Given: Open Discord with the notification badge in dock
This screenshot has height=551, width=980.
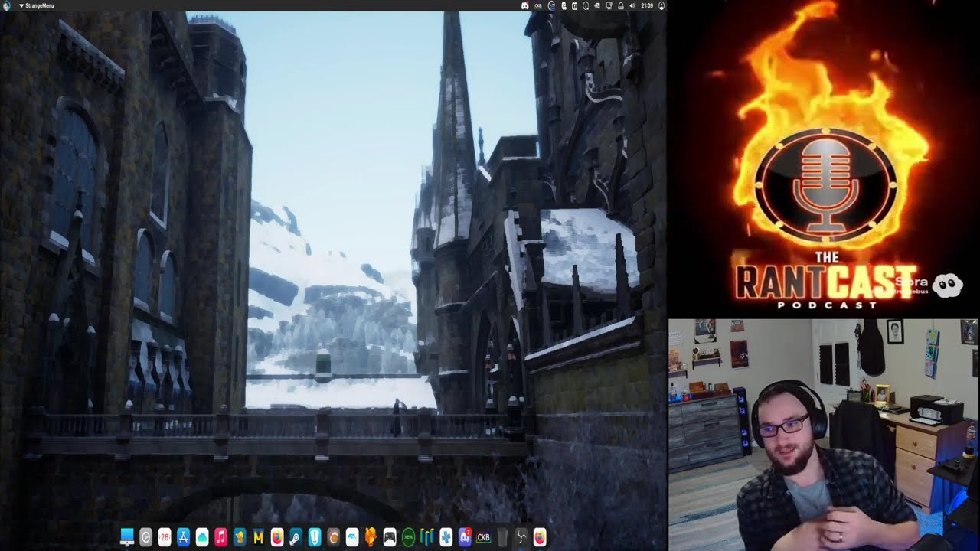Looking at the screenshot, I should click(465, 537).
